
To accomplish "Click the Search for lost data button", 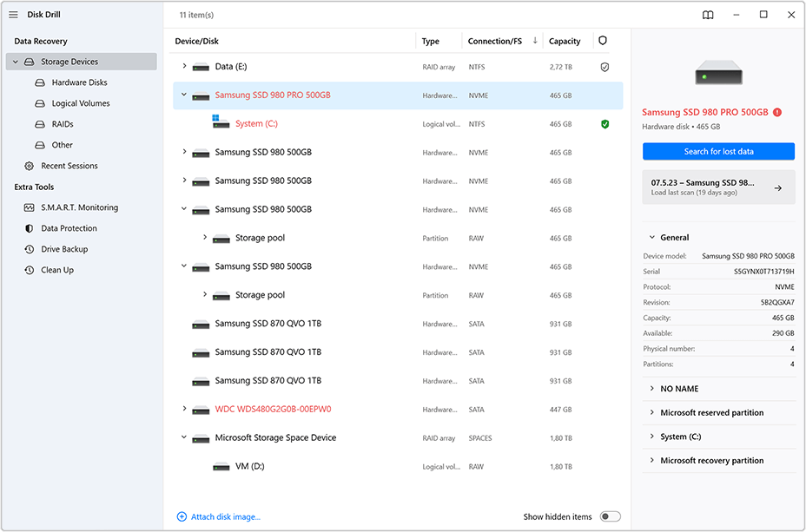I will pyautogui.click(x=718, y=152).
